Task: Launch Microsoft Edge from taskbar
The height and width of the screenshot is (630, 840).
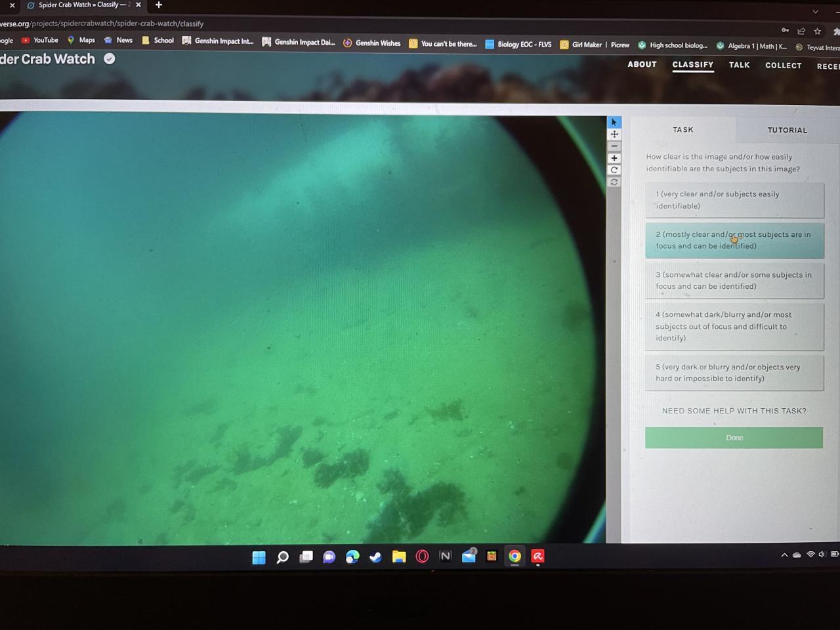Action: click(x=352, y=557)
